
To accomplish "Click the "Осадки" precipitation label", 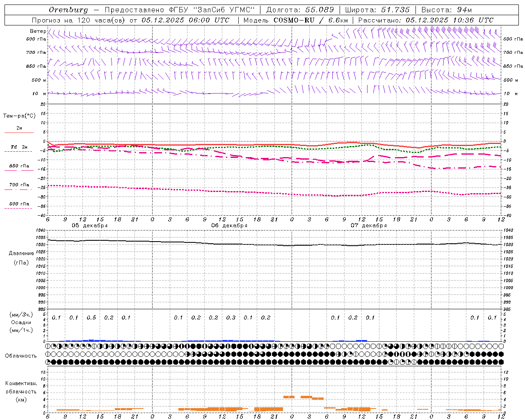I will [x=21, y=322].
